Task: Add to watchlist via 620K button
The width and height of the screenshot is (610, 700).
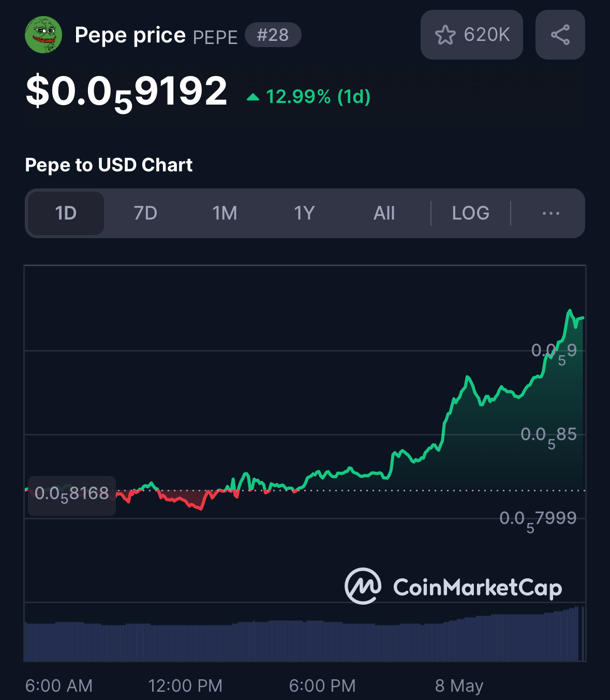Action: pyautogui.click(x=471, y=35)
